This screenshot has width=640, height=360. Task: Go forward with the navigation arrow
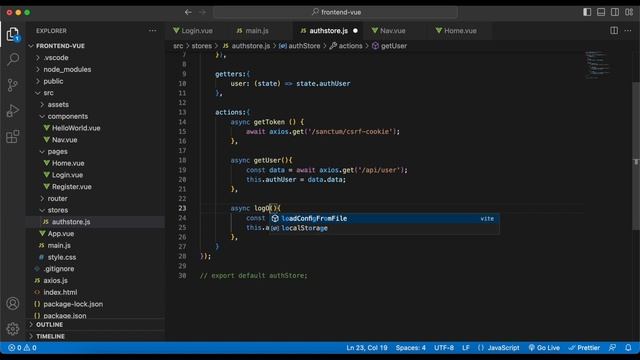(202, 12)
